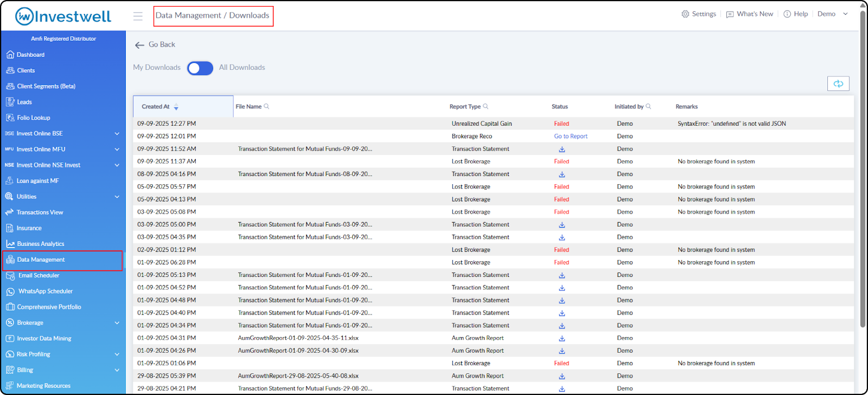868x395 pixels.
Task: Expand the Utilities menu chevron
Action: pos(117,197)
